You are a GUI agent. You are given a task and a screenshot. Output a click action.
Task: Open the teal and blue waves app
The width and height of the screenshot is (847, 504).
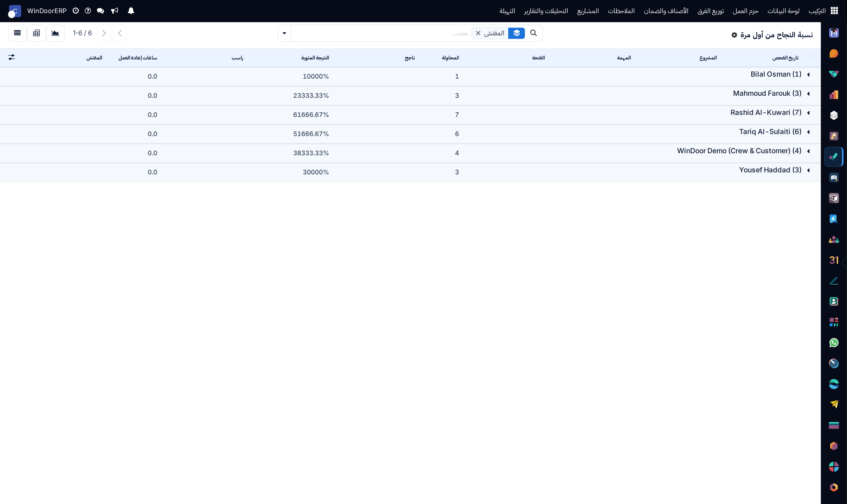(x=834, y=384)
